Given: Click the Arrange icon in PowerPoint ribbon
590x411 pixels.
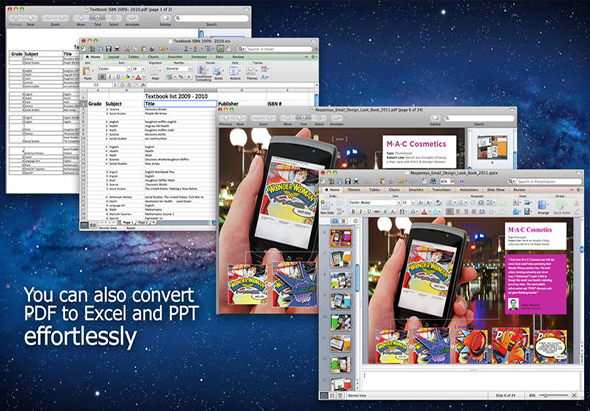Looking at the screenshot, I should 543,205.
